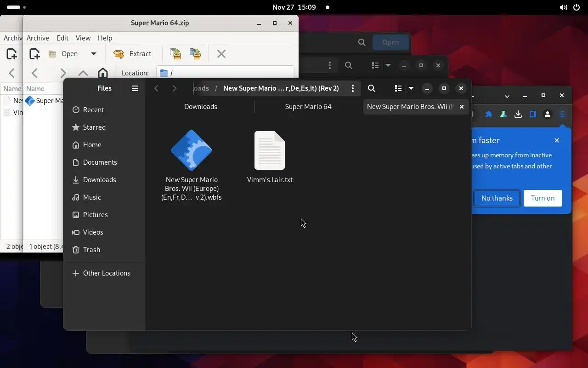
Task: Open the browser main menu icon
Action: 562,114
